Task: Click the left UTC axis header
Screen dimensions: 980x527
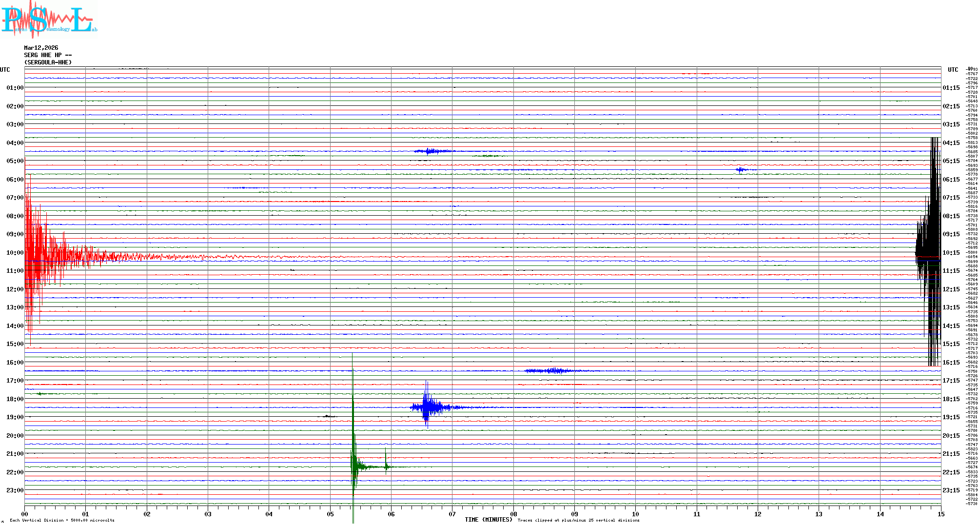Action: click(x=5, y=70)
